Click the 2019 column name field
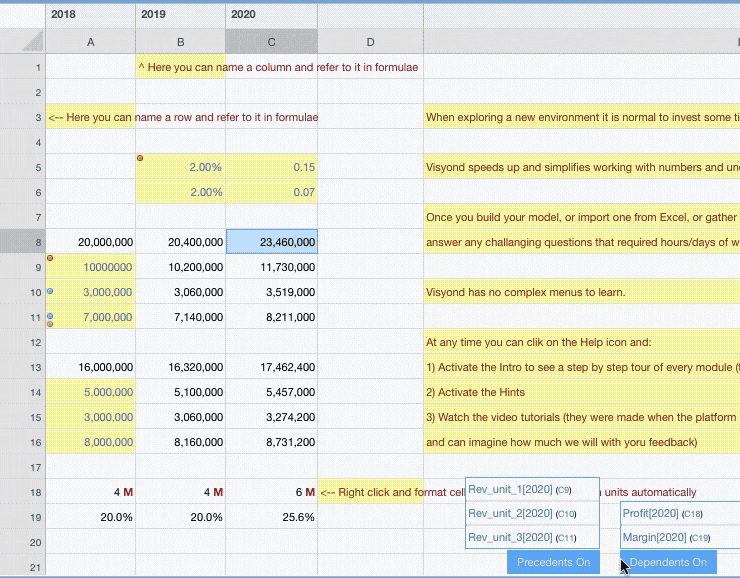 181,14
